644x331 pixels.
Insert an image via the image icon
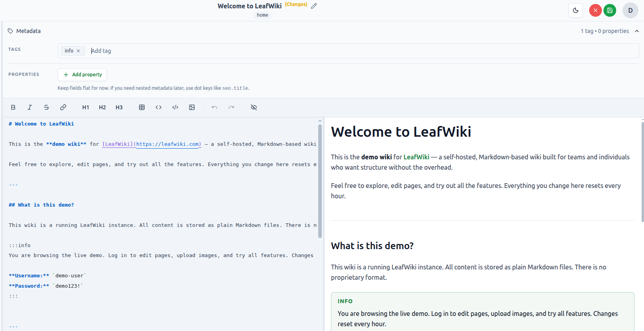pos(192,107)
